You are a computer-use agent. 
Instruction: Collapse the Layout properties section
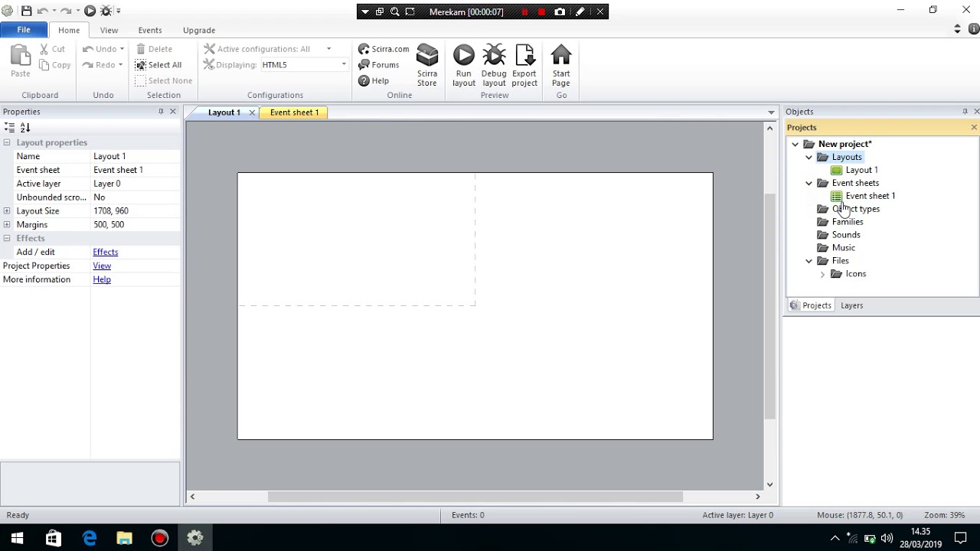click(7, 142)
